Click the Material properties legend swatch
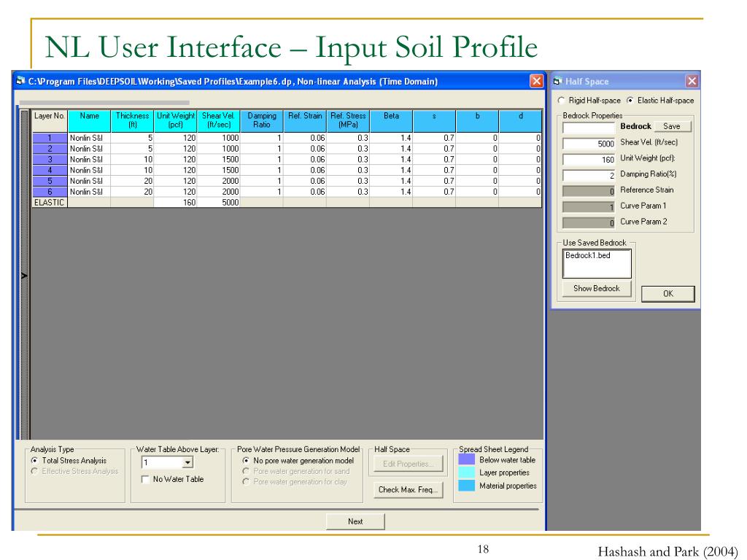 (466, 486)
